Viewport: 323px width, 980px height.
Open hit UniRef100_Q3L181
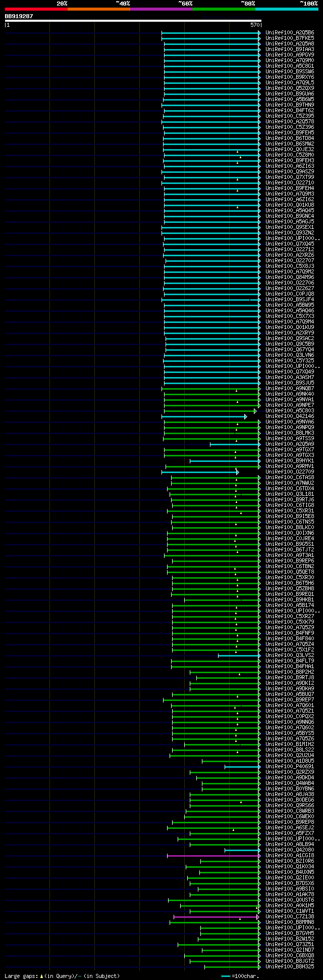pos(290,494)
